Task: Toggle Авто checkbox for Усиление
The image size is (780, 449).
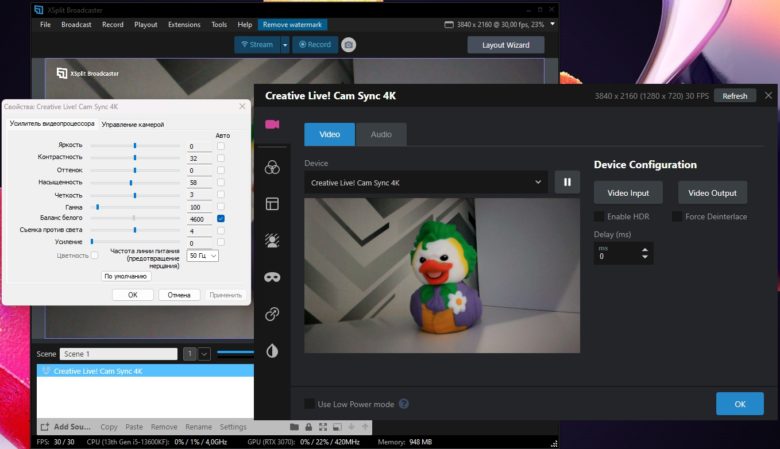Action: click(x=221, y=242)
